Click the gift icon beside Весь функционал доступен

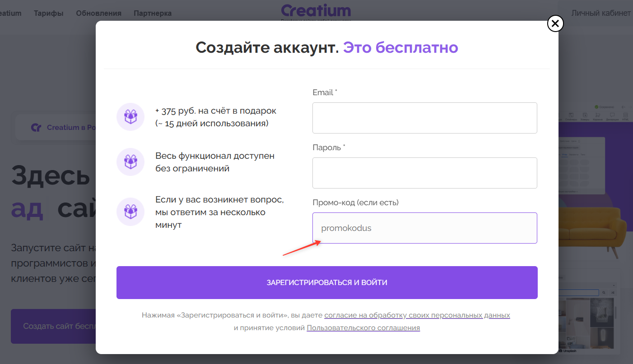tap(130, 162)
